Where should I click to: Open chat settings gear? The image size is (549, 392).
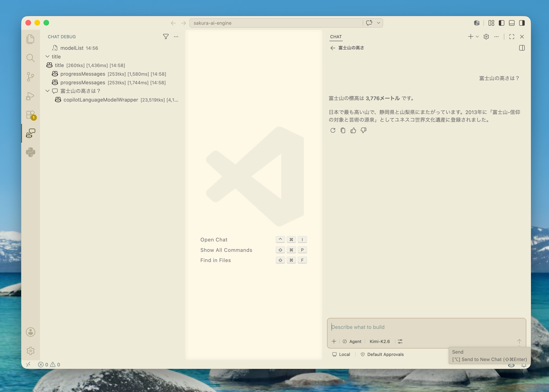(486, 37)
